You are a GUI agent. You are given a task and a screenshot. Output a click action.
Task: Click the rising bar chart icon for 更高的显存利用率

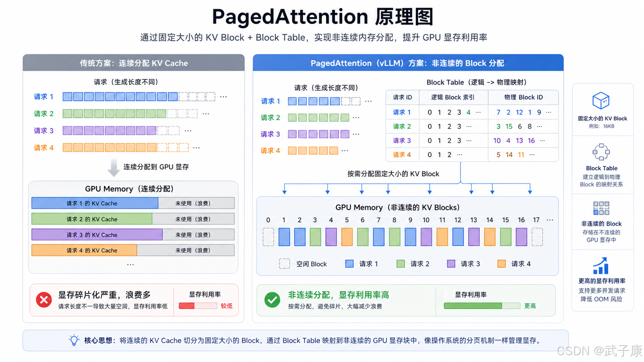(x=601, y=266)
